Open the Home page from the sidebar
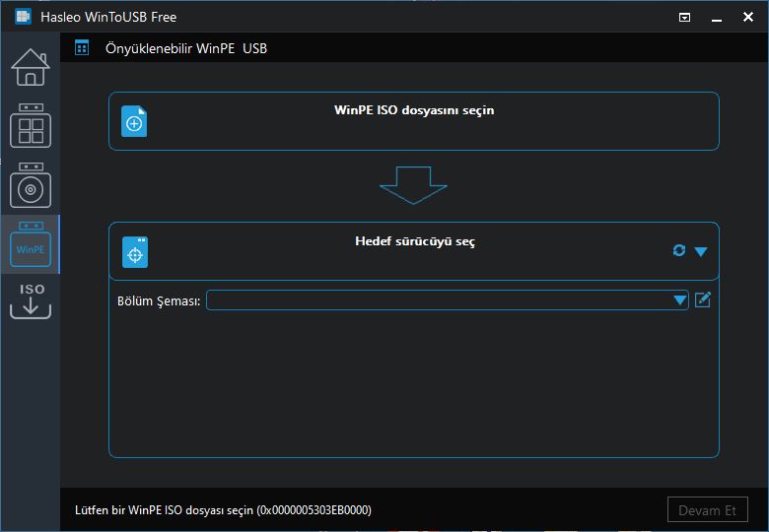 [31, 67]
